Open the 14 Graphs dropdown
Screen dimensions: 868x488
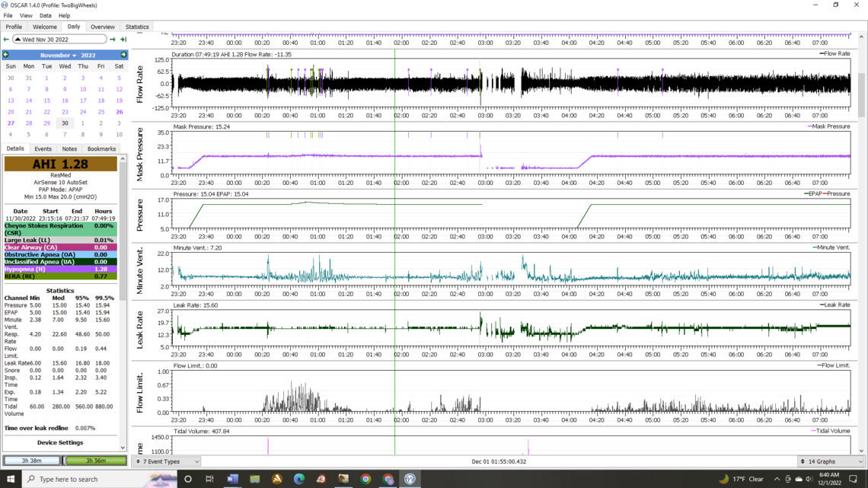[831, 461]
